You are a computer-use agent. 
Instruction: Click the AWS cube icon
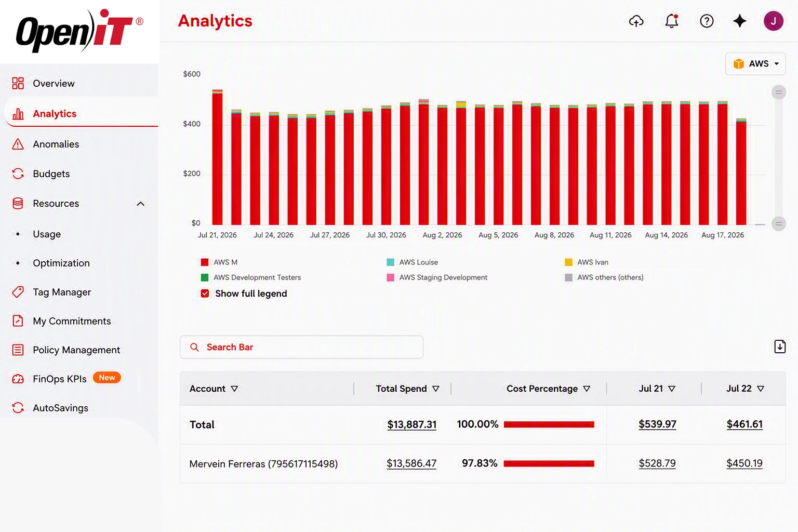click(x=738, y=64)
